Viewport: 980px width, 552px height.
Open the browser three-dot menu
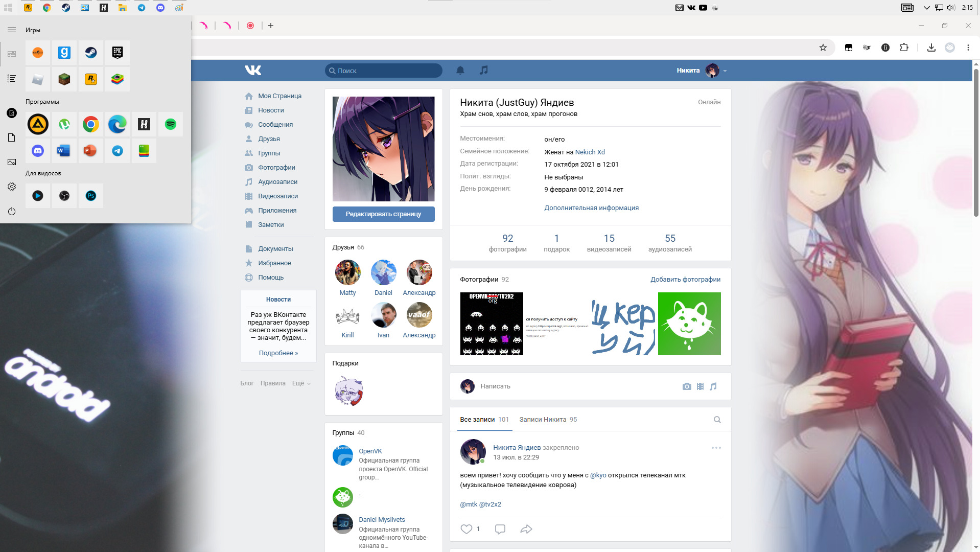click(968, 48)
